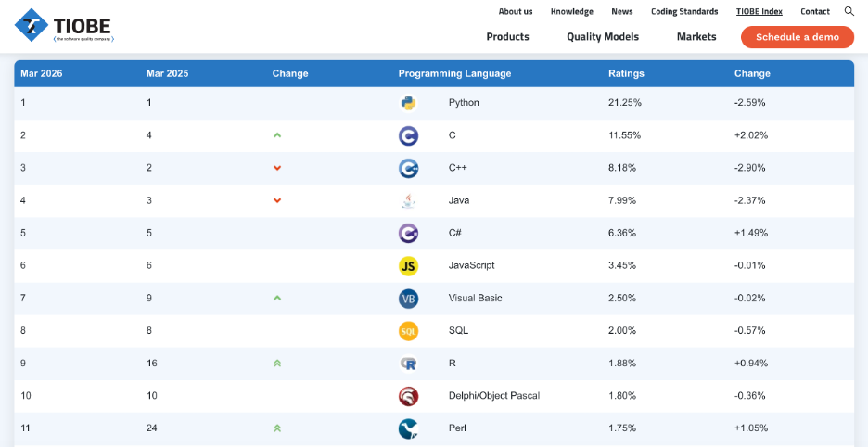Viewport: 868px width, 447px height.
Task: Click the 2.00% rating value
Action: point(622,331)
